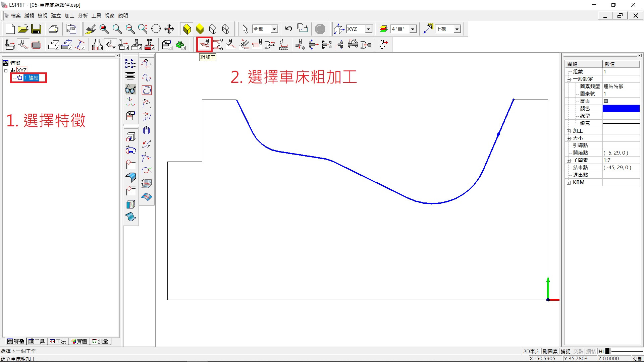644x362 pixels.
Task: Expand the 加工 property group
Action: 569,131
